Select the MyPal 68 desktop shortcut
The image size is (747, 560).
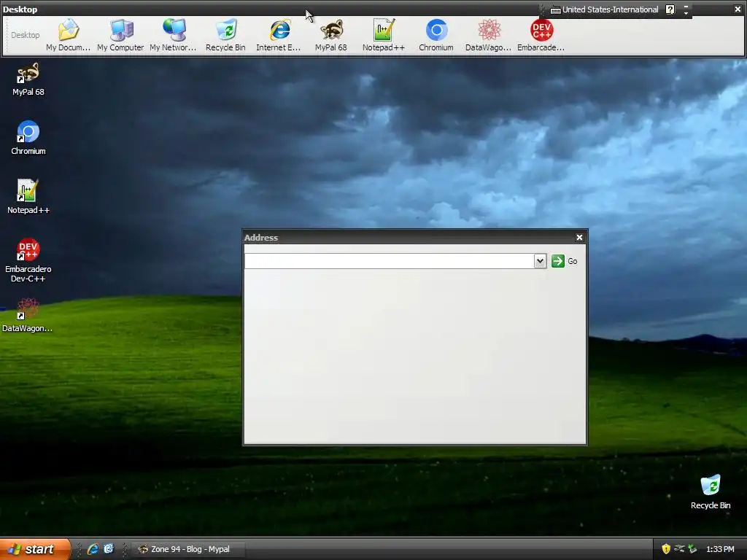(x=28, y=79)
